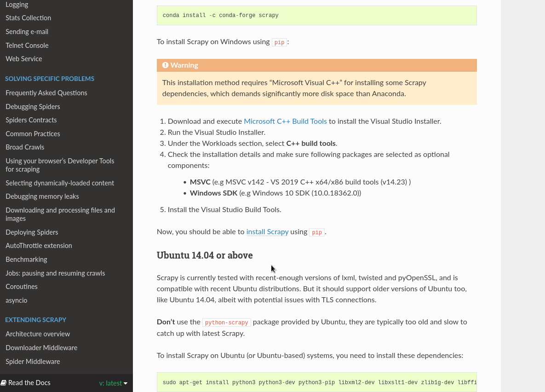Screen dimensions: 545x392
Task: Click the Warning exclamation icon
Action: click(166, 65)
